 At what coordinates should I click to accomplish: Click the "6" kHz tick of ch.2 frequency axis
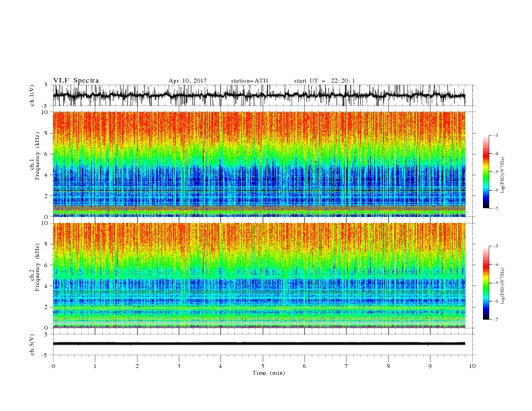[46, 265]
